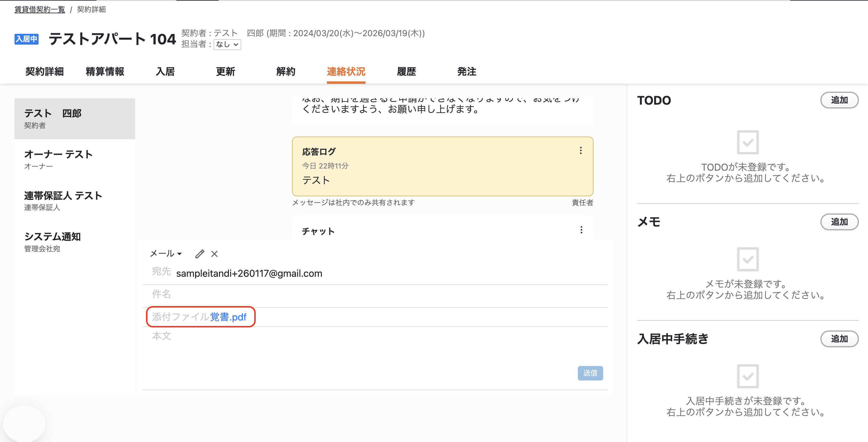This screenshot has height=442, width=868.
Task: Click the 入居中手続き empty-state checkbox icon
Action: (748, 376)
